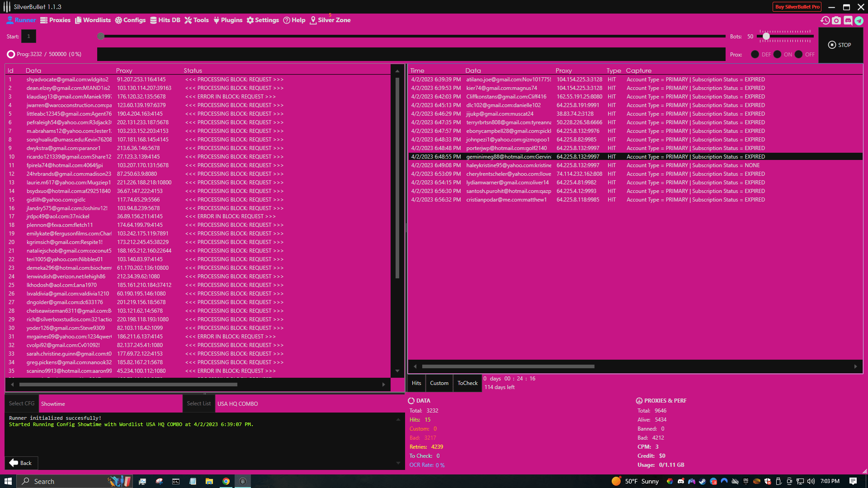Click the camera screenshot icon
This screenshot has width=868, height=488.
click(x=836, y=20)
